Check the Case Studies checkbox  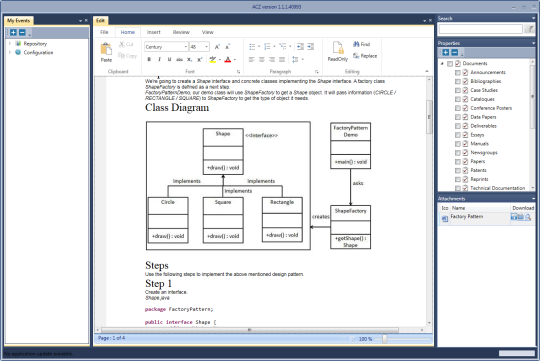[x=458, y=91]
